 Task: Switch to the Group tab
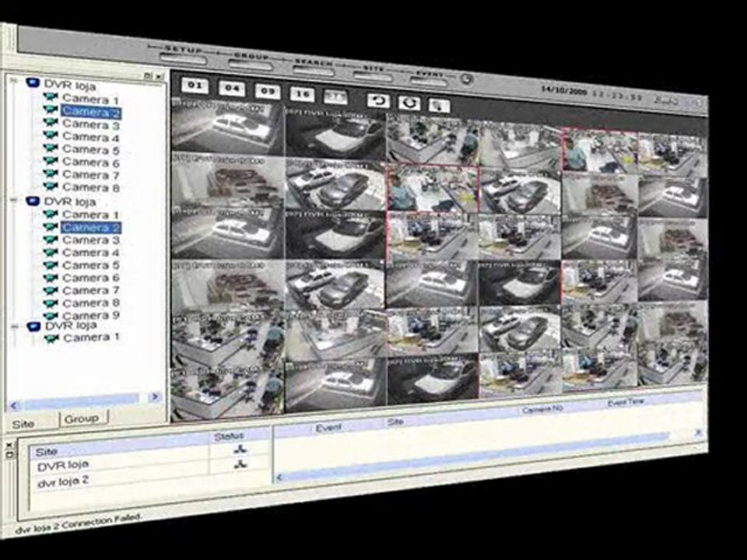[x=82, y=418]
